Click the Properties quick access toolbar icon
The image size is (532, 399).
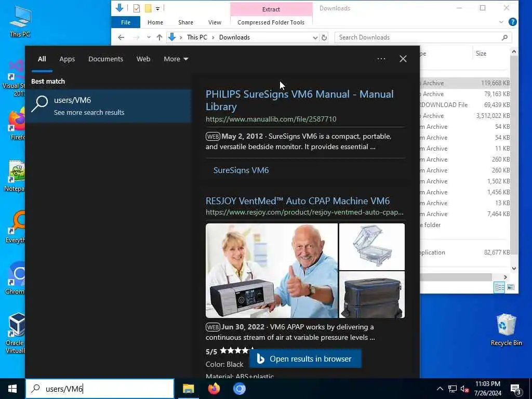137,8
